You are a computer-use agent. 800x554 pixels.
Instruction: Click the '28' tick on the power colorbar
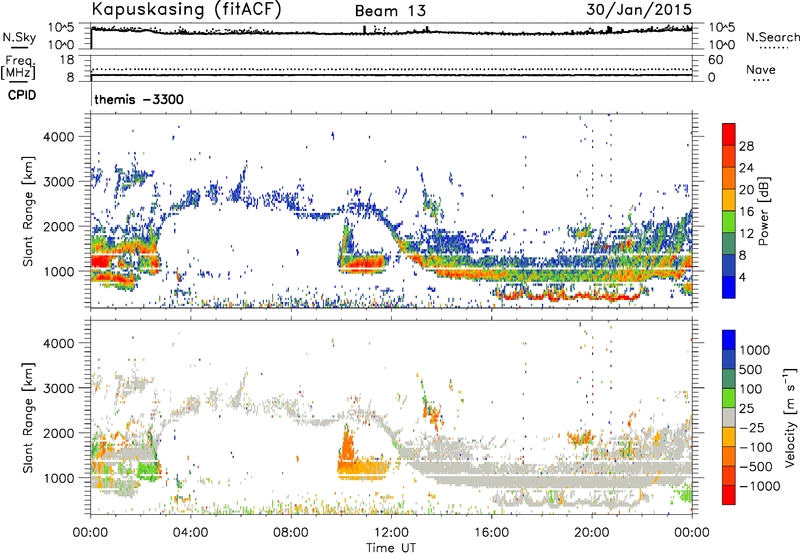(746, 146)
